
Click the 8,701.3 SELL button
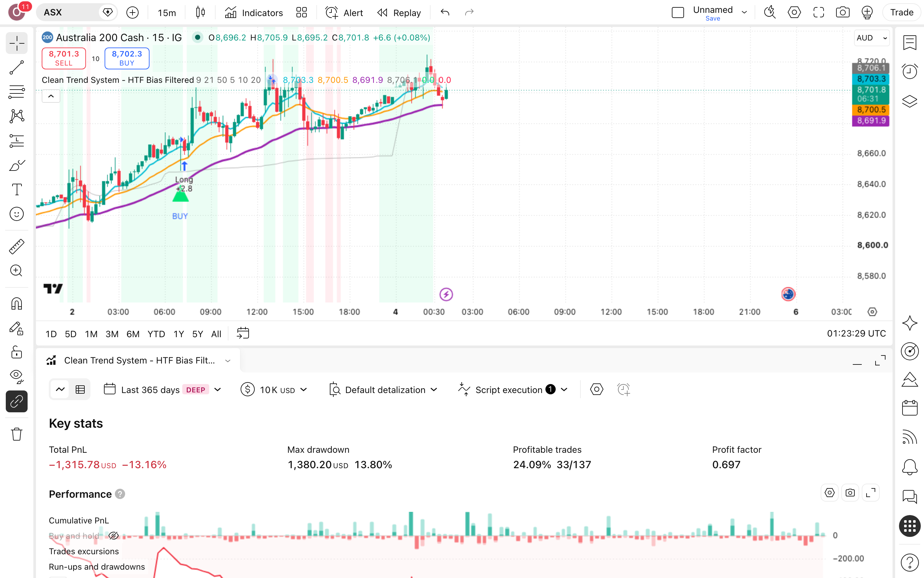[x=64, y=58]
